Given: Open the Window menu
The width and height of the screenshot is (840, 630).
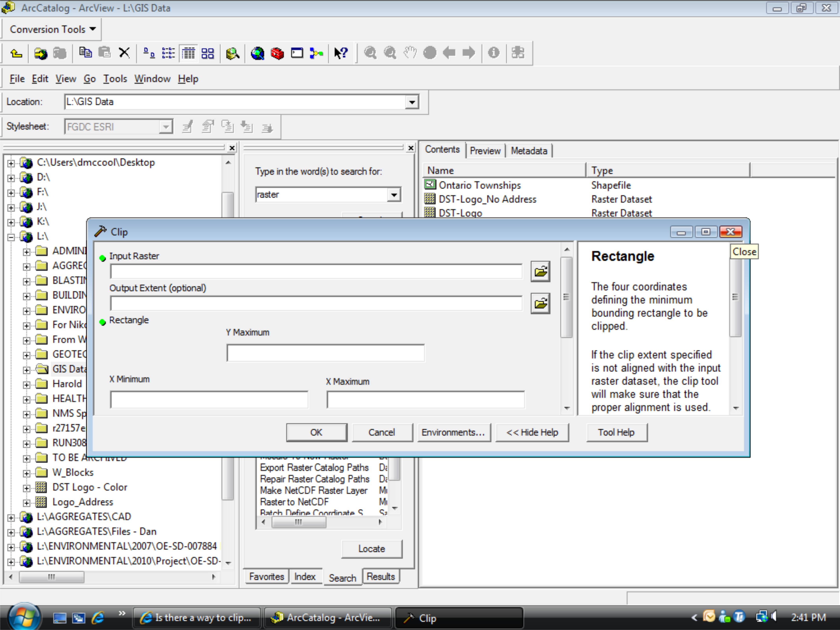Looking at the screenshot, I should [x=152, y=79].
